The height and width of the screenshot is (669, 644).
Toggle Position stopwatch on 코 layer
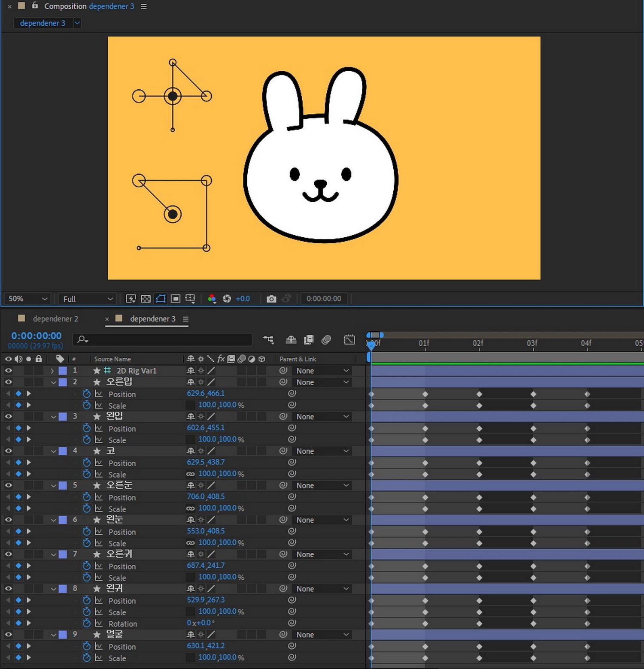coord(87,463)
